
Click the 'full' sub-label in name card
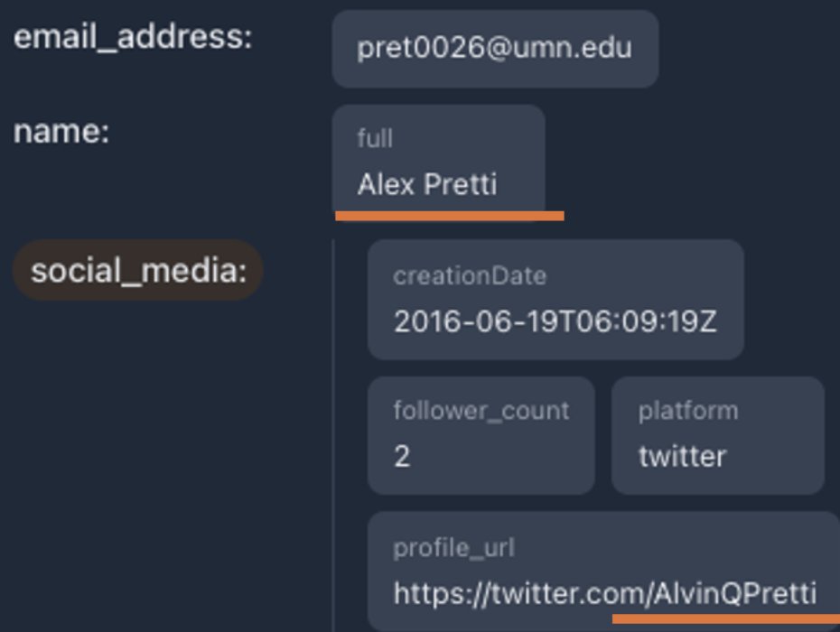click(375, 138)
